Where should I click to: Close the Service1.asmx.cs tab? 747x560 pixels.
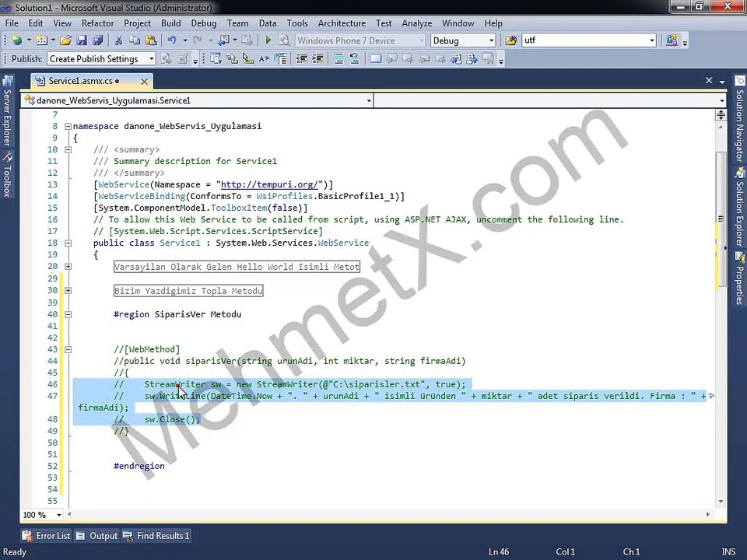[145, 82]
